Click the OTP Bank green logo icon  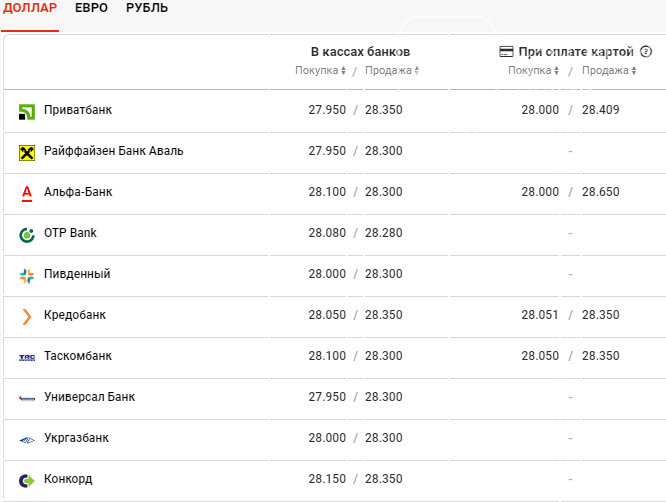(x=27, y=234)
